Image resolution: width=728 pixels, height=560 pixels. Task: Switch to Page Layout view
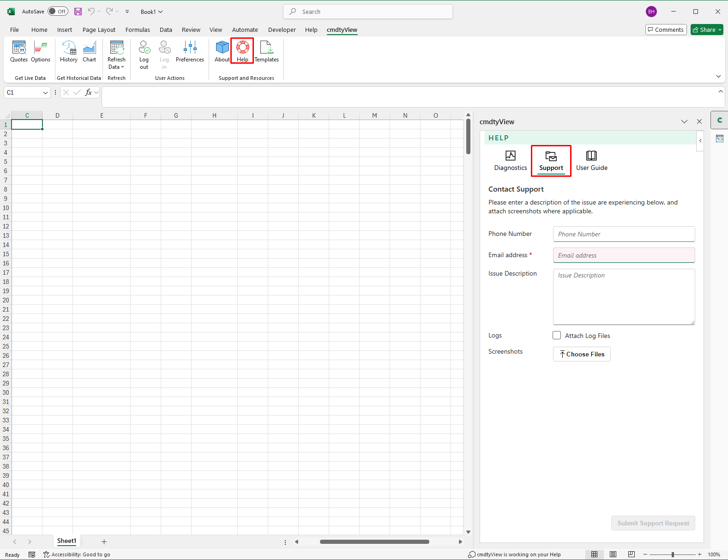pos(613,554)
